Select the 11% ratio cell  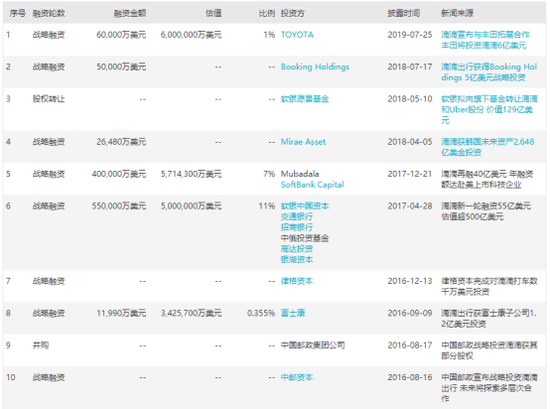pos(267,206)
